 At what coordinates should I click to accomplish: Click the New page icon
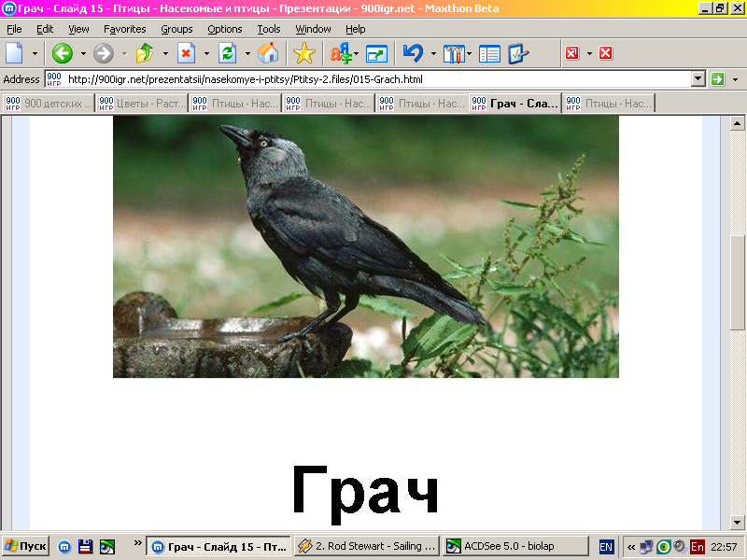click(x=15, y=53)
